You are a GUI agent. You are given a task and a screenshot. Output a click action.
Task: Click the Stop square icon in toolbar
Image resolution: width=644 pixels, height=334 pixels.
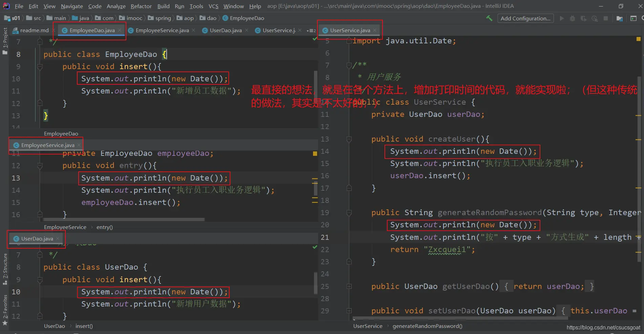(606, 18)
